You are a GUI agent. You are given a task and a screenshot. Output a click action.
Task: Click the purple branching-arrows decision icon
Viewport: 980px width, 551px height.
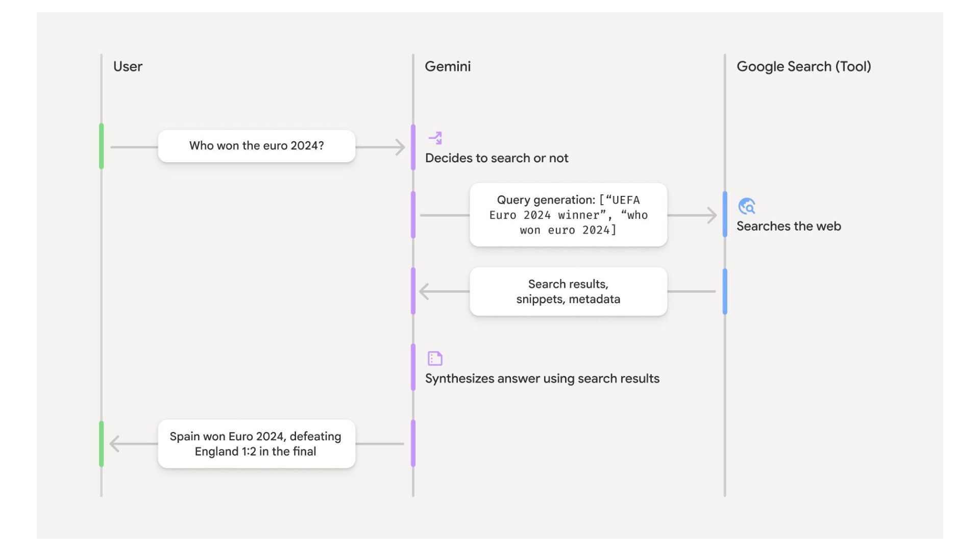coord(435,138)
